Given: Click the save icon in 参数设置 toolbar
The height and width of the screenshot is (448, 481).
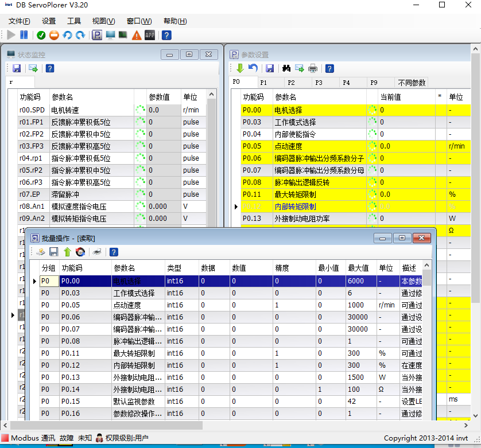Looking at the screenshot, I should coord(270,68).
